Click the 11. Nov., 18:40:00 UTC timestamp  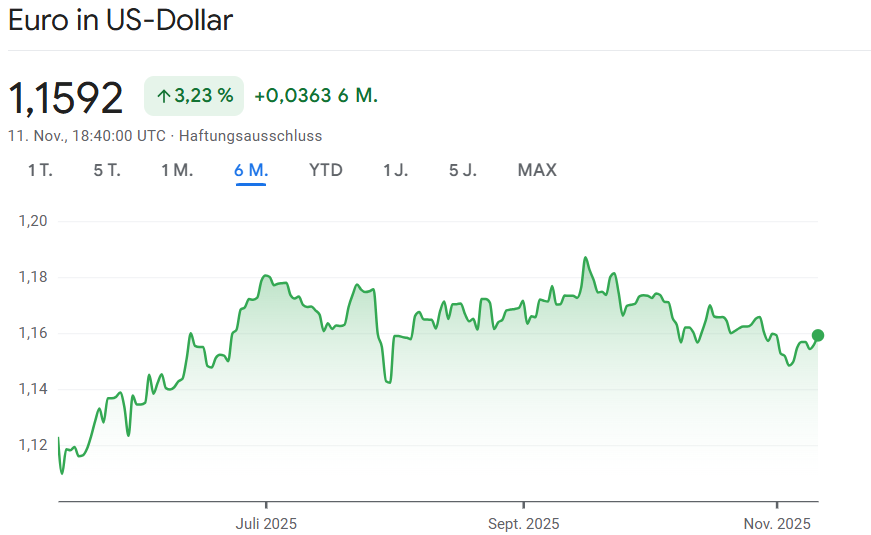(x=87, y=136)
